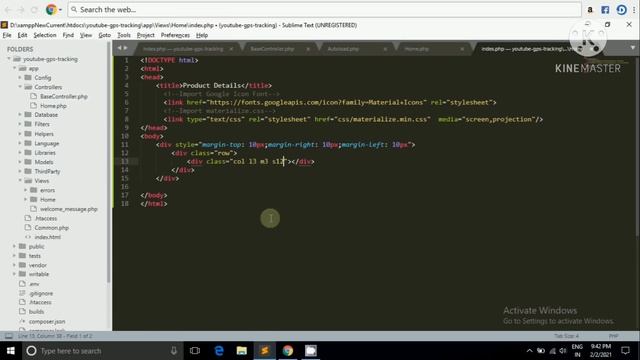Close the Home.php tab

pos(462,49)
